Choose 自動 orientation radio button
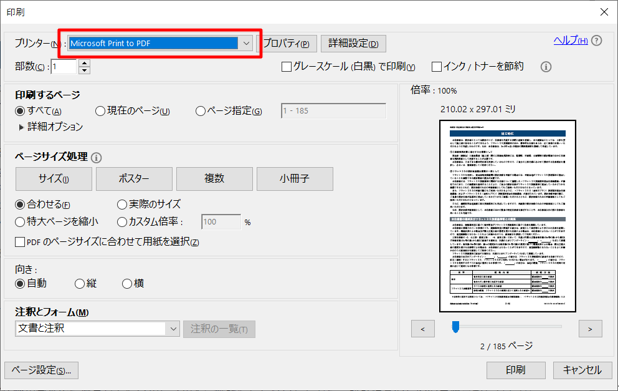619x391 pixels. click(20, 284)
